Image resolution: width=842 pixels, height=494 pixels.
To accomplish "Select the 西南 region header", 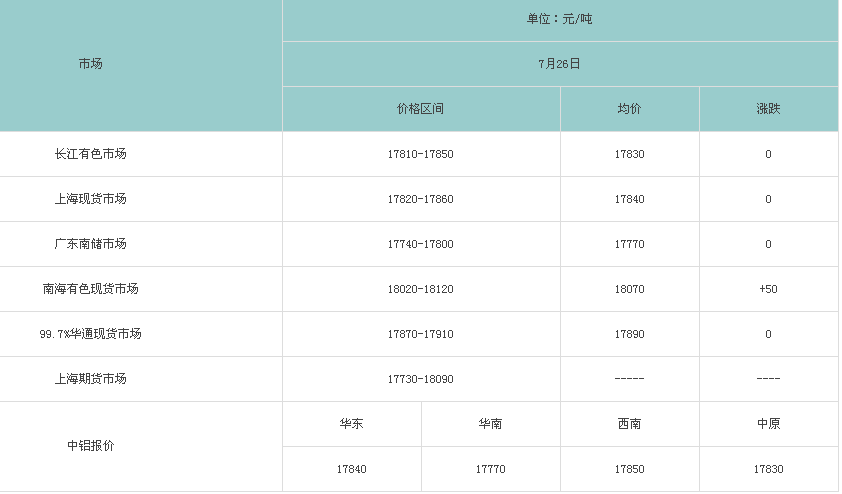I will pos(629,424).
